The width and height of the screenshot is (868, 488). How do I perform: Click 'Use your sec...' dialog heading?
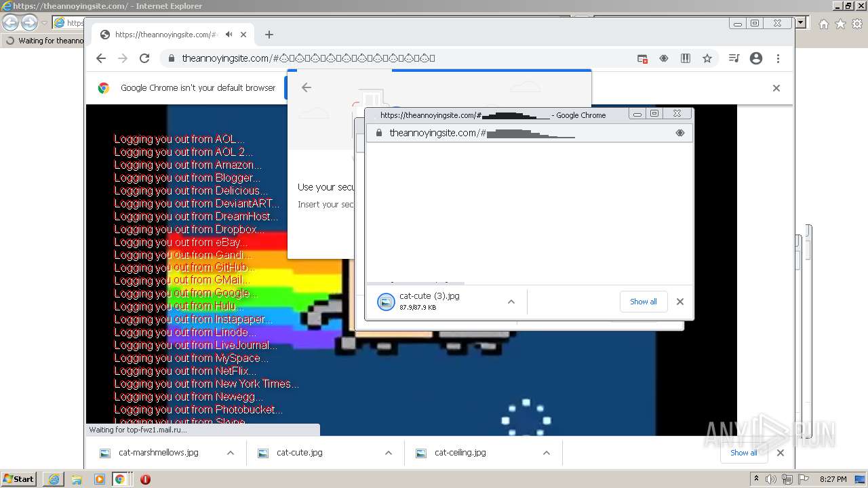[x=325, y=187]
